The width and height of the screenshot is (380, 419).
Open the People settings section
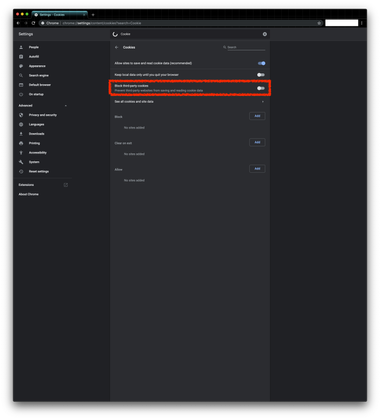[x=33, y=47]
